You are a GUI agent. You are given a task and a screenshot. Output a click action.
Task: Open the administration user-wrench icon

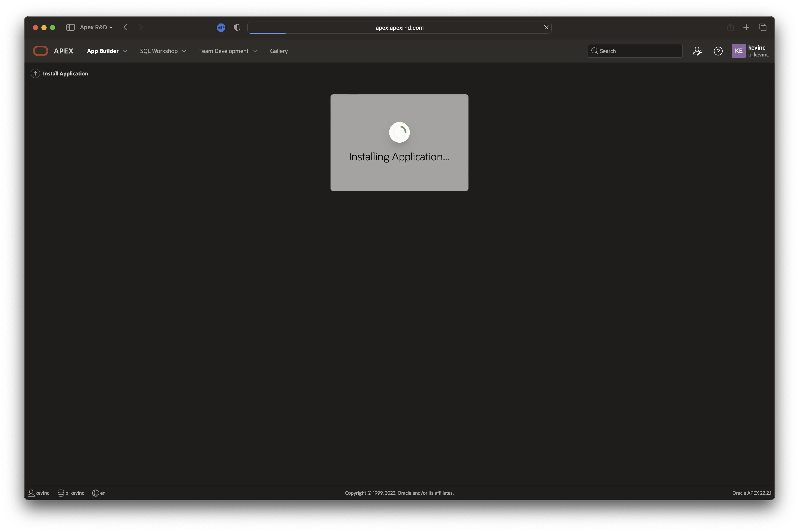(697, 51)
